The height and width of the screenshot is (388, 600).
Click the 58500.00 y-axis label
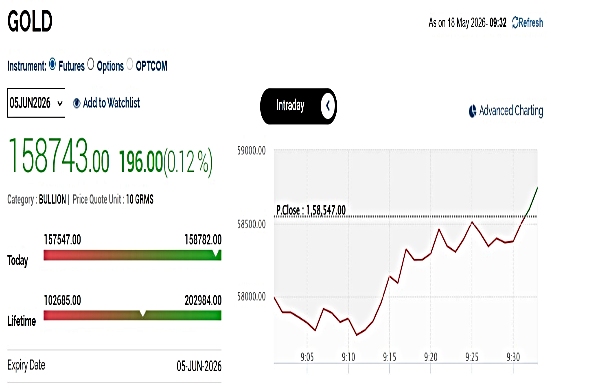tap(251, 224)
